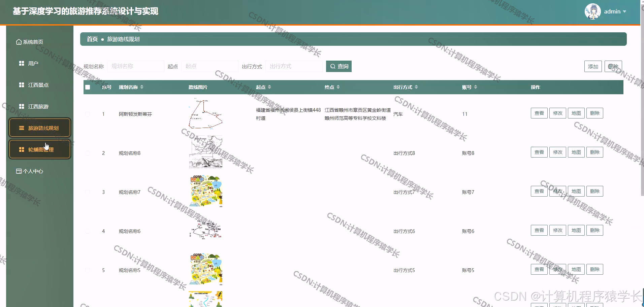Open route image of 规划名称7
The height and width of the screenshot is (307, 644).
pos(205,191)
